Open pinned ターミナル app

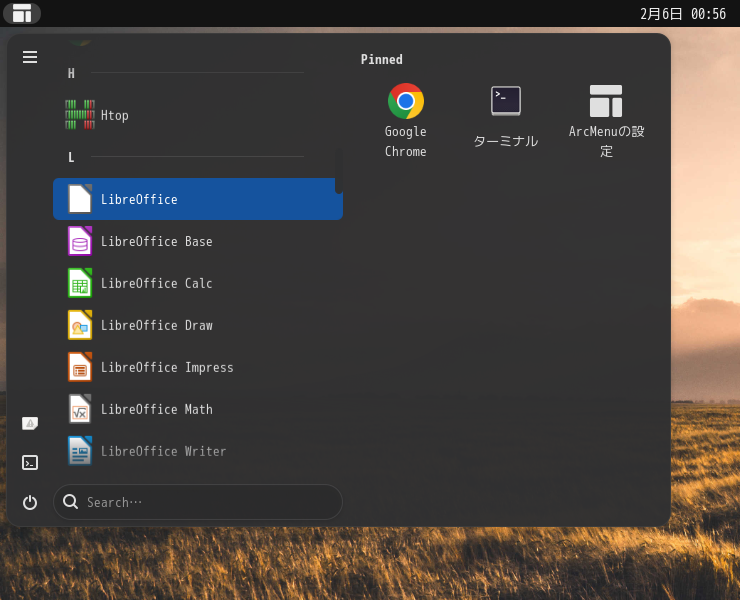pos(505,120)
